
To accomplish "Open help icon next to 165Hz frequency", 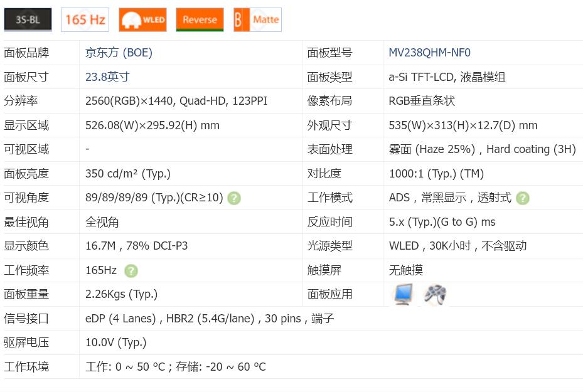I will coord(130,270).
